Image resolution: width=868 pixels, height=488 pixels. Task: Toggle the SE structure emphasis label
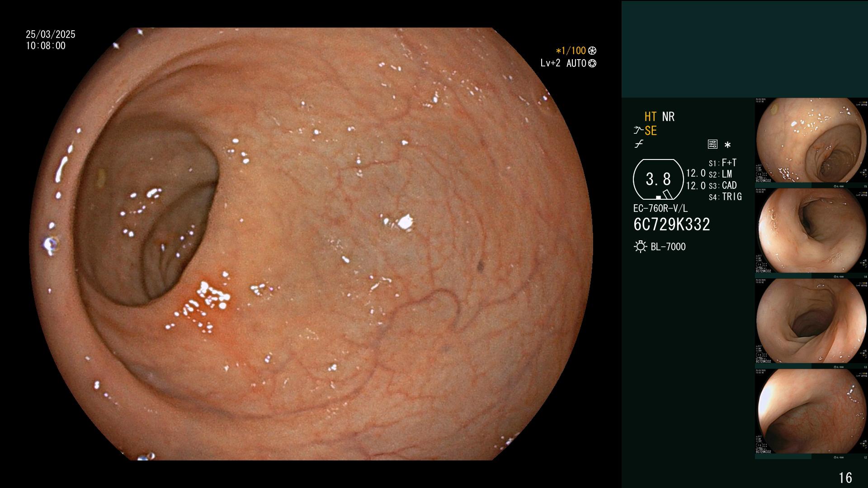coord(651,131)
